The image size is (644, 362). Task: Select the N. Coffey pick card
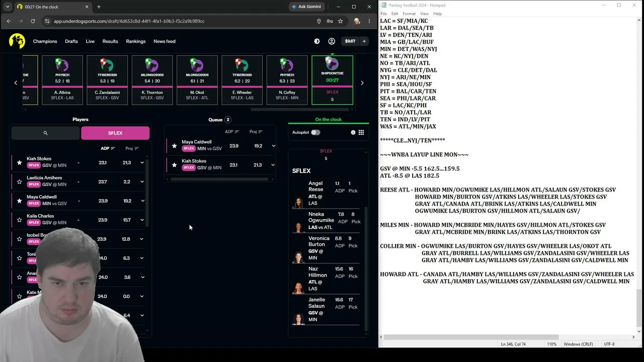[287, 80]
